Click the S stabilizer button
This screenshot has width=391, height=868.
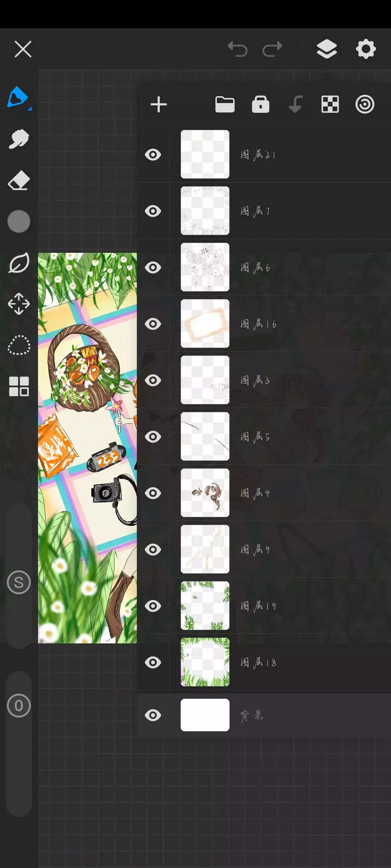click(19, 582)
